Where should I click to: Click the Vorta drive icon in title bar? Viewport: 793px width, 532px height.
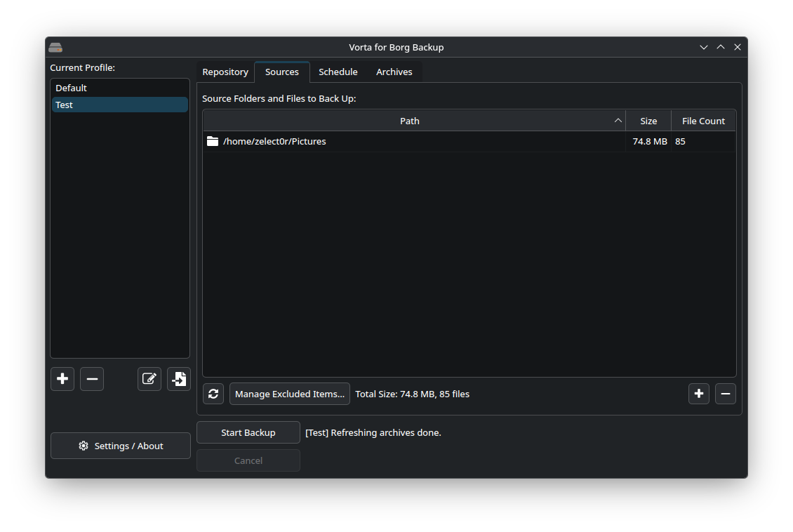(x=55, y=48)
